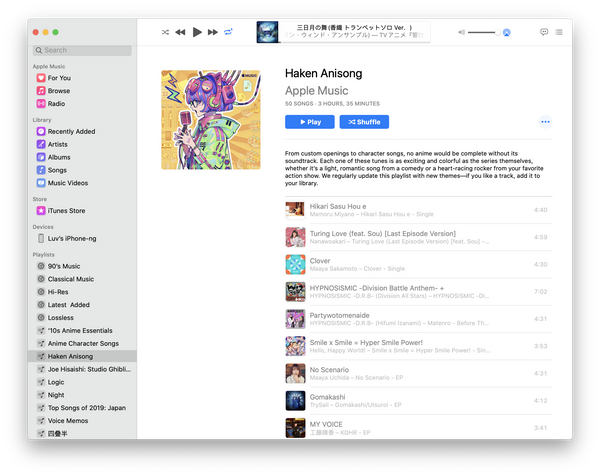Image resolution: width=600 pixels, height=476 pixels.
Task: Open the playlist more options menu
Action: coord(545,122)
